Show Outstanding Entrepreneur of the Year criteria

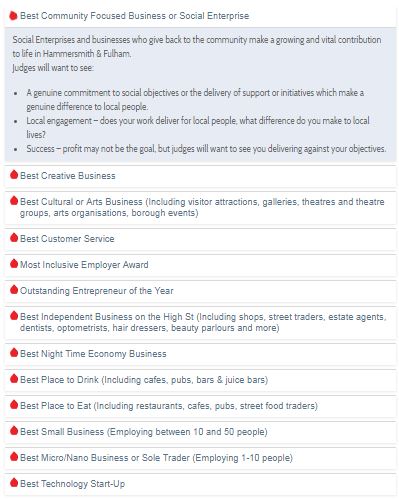tap(200, 291)
